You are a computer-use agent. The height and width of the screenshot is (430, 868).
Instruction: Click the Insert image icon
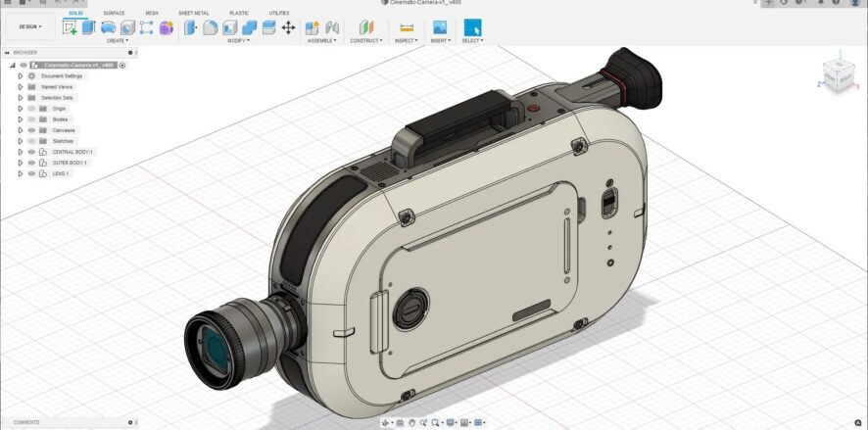440,27
